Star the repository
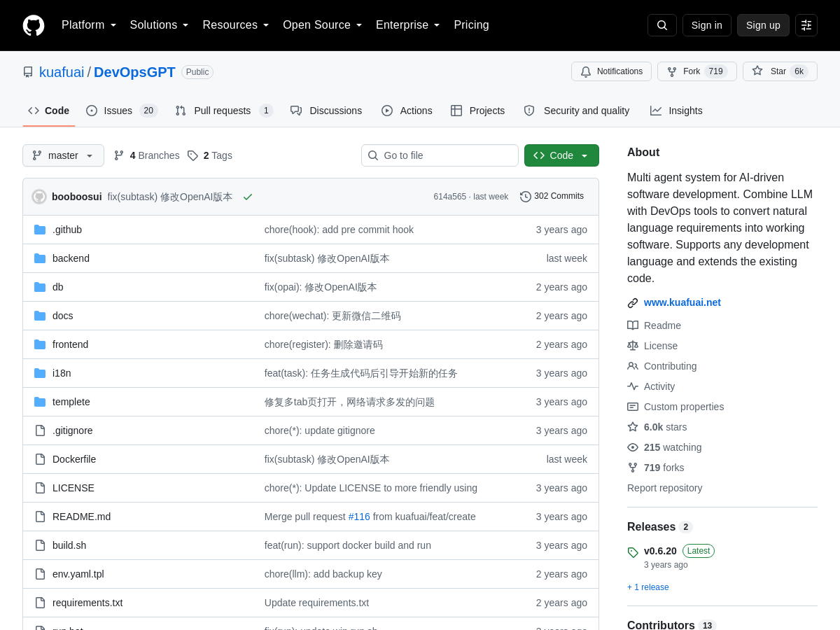 [780, 71]
